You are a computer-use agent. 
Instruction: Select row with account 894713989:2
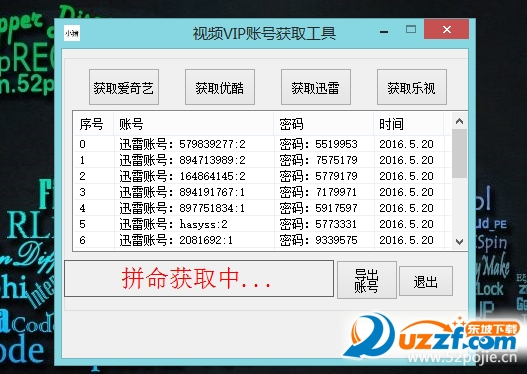tap(262, 160)
